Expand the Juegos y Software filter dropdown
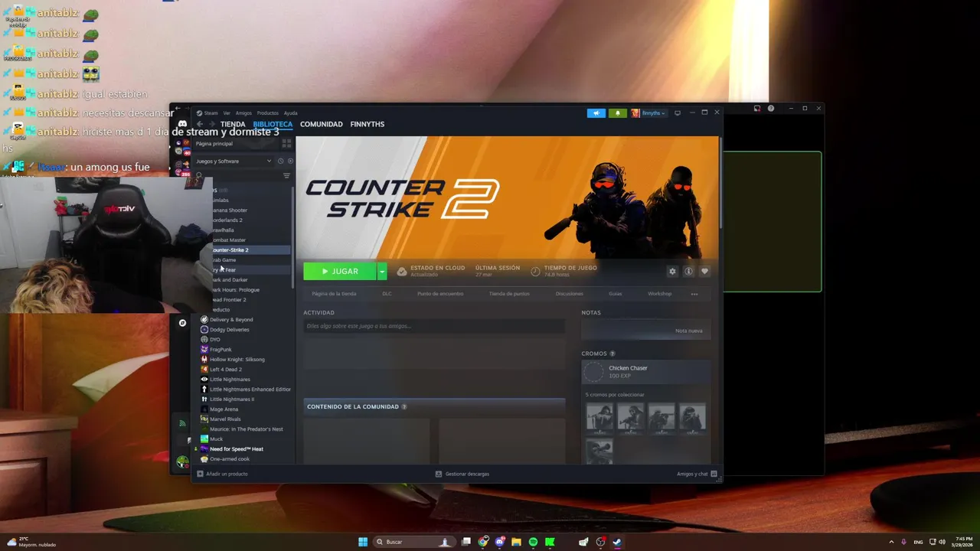980x551 pixels. [x=234, y=161]
